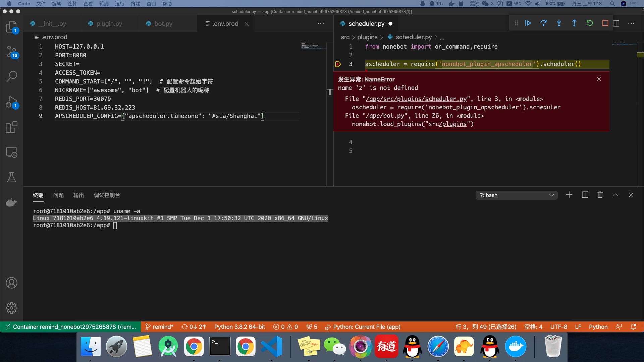Open the Docker extension view (whale icon)
Screen dimensions: 644x362
12,202
